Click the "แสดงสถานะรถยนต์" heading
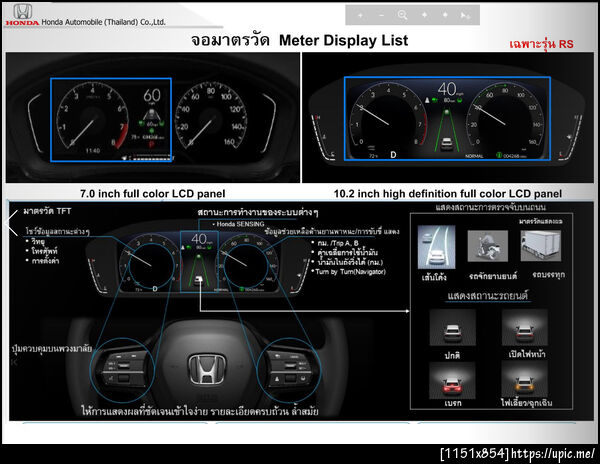600x464 pixels. click(x=488, y=296)
